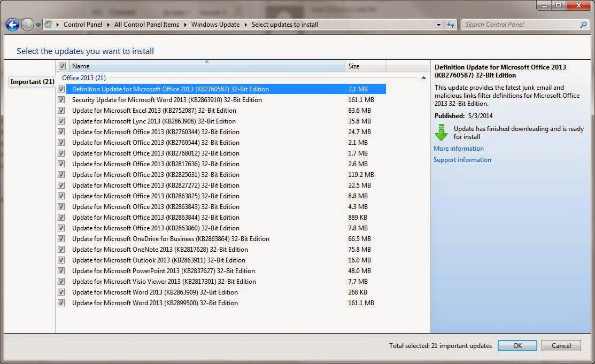Select the Important (21) tab

click(32, 82)
